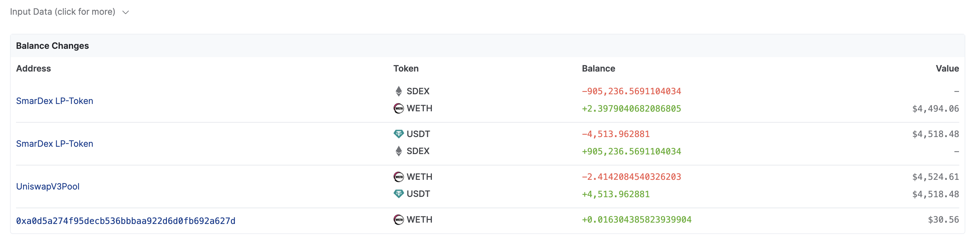The width and height of the screenshot is (980, 242).
Task: Click the WETH icon beside the +0.016304385823939904 balance
Action: click(x=398, y=220)
